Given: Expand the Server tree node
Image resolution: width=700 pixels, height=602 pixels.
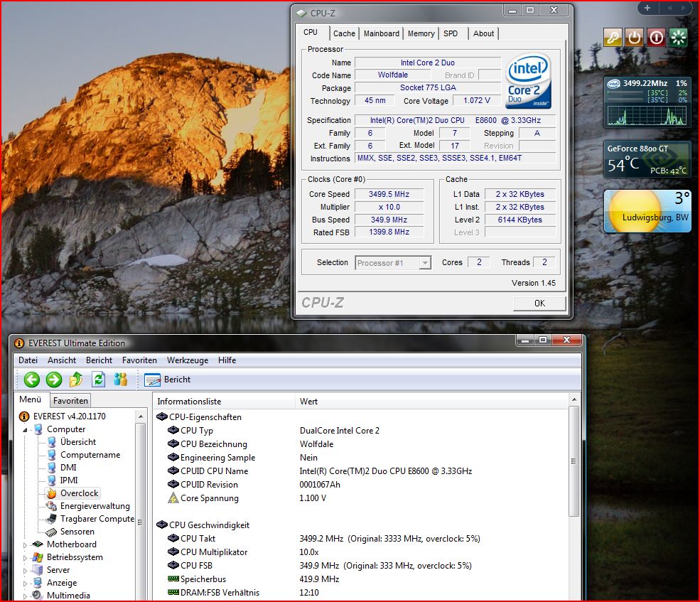Looking at the screenshot, I should 25,571.
